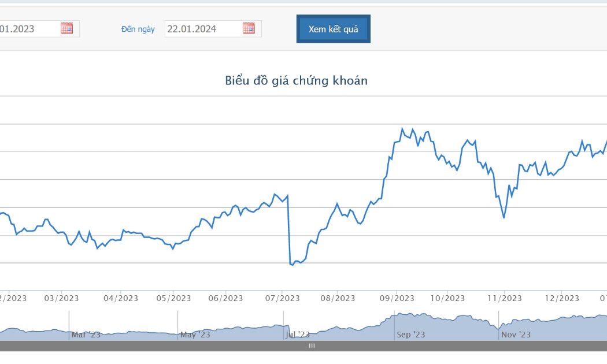Click the price line's July 2023 low point
Screen dimensions: 607x364
[293, 265]
